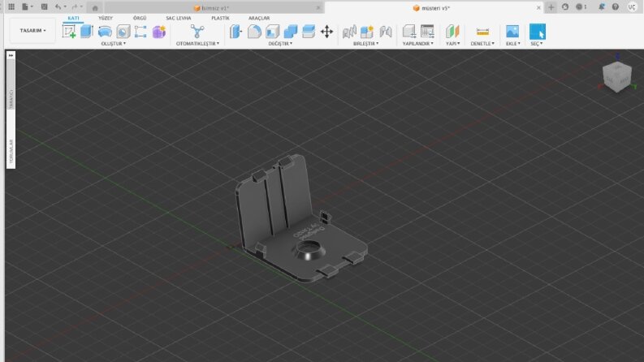Select the Fillet tool
Screen dimensions: 644x362
point(254,32)
